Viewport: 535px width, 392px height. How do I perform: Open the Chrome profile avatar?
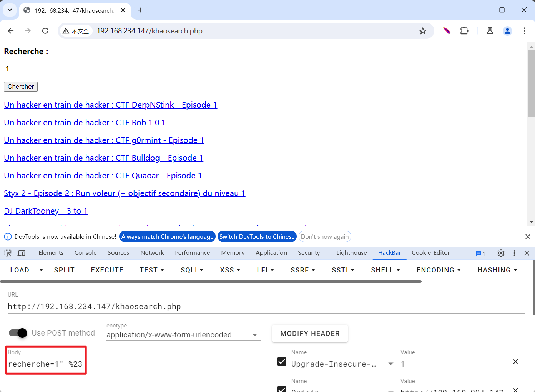click(x=507, y=31)
